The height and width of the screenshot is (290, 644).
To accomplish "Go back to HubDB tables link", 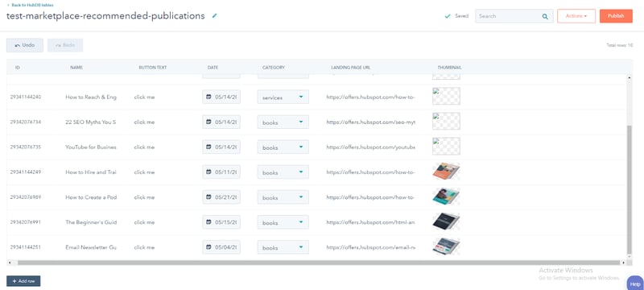I will tap(30, 5).
